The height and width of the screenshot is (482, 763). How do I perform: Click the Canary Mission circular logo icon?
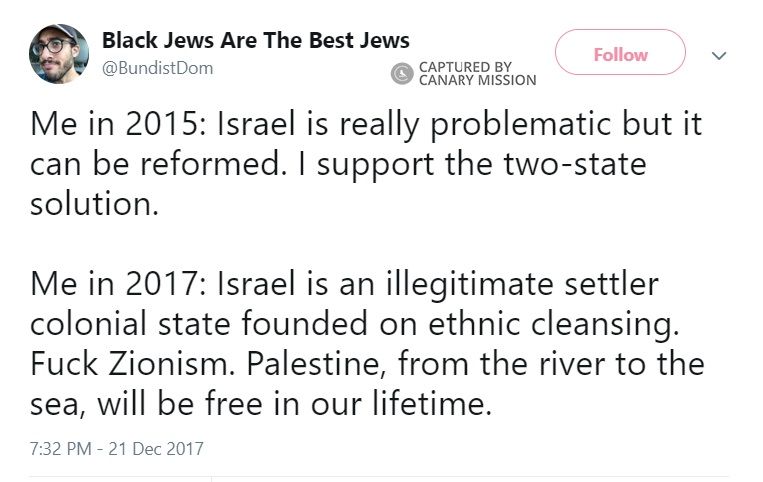(402, 73)
